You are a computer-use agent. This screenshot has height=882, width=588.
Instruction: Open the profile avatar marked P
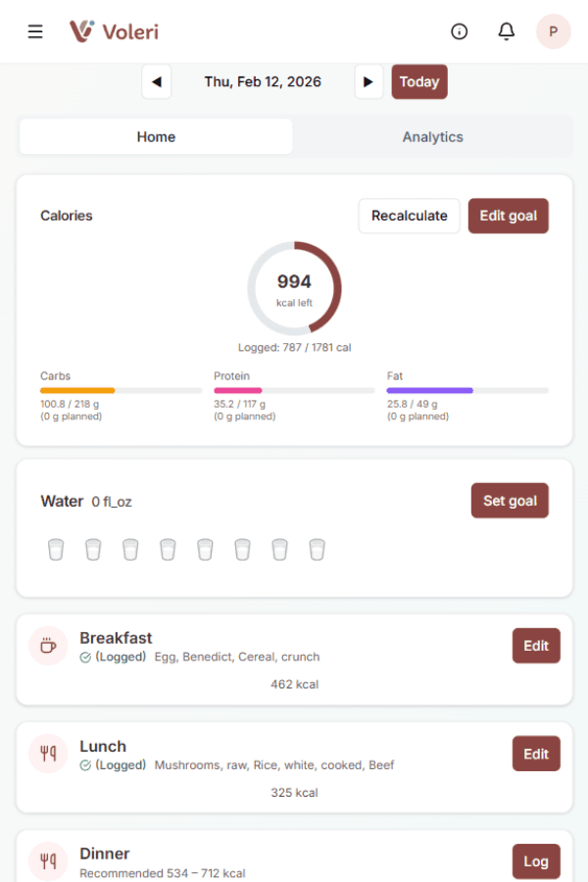tap(554, 30)
